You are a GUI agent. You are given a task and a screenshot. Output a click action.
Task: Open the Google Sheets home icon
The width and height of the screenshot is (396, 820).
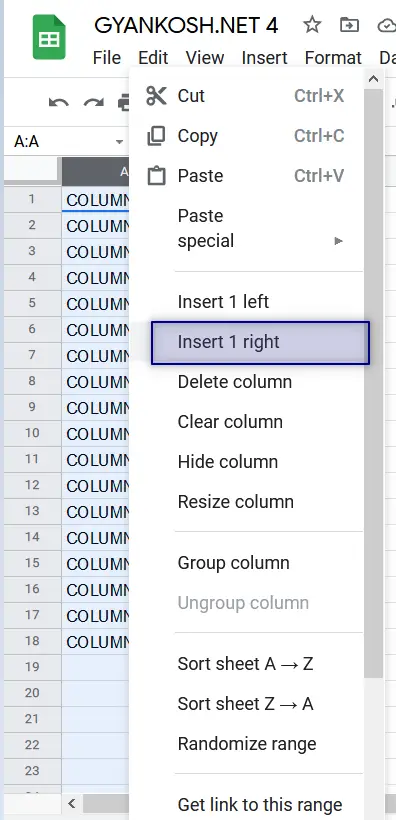click(49, 37)
